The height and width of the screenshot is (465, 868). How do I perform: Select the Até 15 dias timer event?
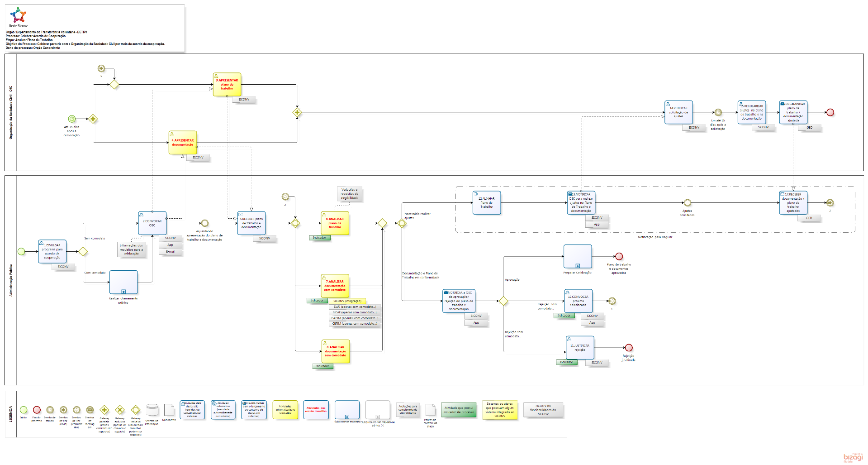click(71, 119)
